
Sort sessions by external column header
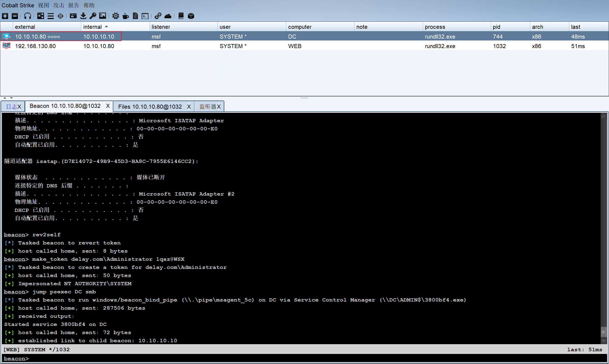pyautogui.click(x=47, y=27)
